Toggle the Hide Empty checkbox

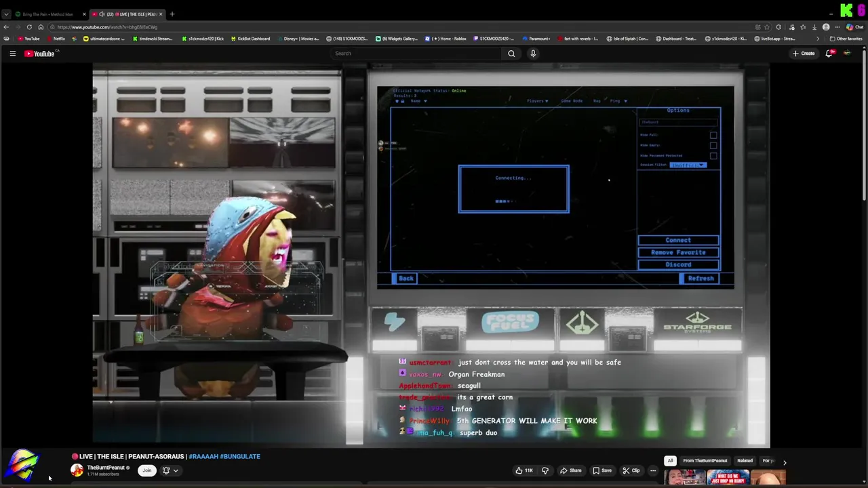tap(713, 145)
